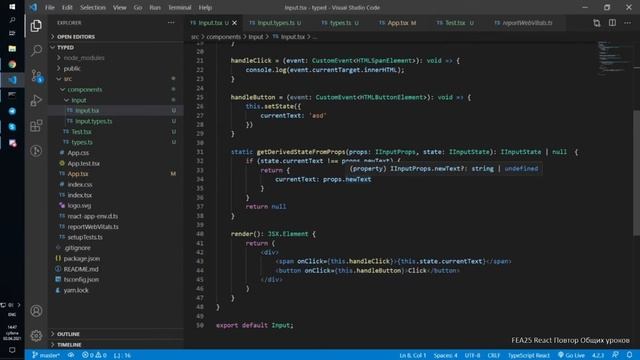
Task: Open Windows taskbar search icon
Action: [12, 19]
